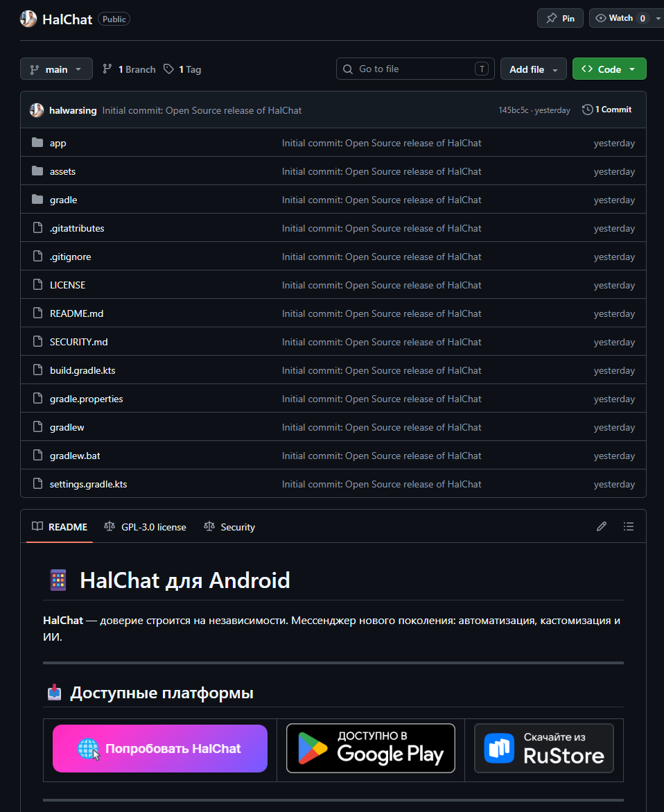
Task: Click the settings.gradle.kts file icon
Action: [x=37, y=484]
